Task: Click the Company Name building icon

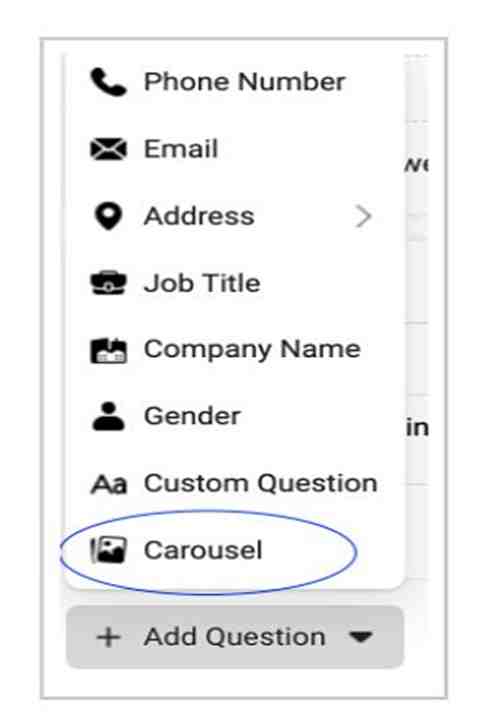Action: pyautogui.click(x=108, y=350)
